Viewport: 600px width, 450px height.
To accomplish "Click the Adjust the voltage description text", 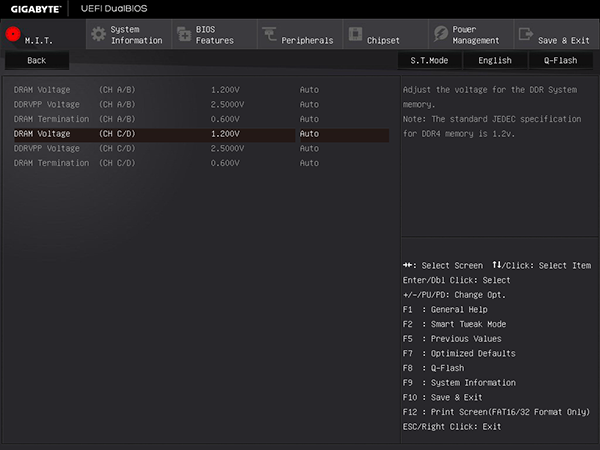I will tap(492, 112).
